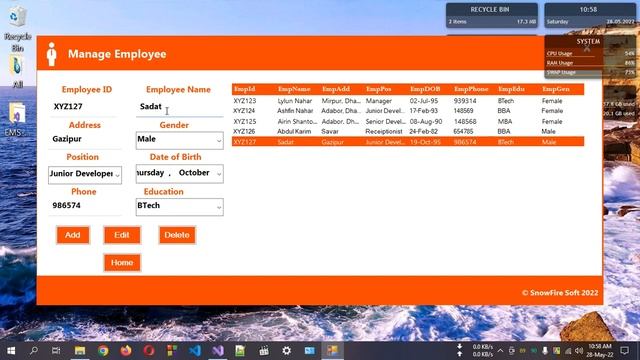640x360 pixels.
Task: Open Task View on the taskbar
Action: pos(56,351)
